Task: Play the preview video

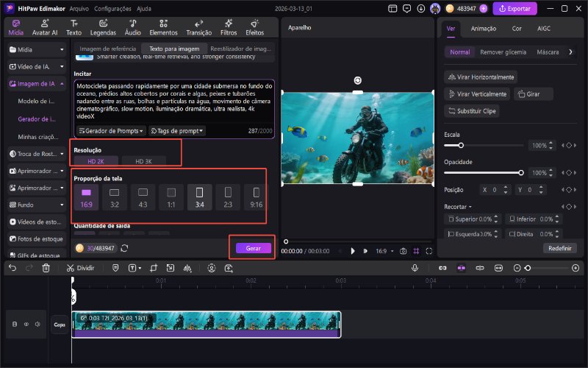Action: [x=353, y=251]
